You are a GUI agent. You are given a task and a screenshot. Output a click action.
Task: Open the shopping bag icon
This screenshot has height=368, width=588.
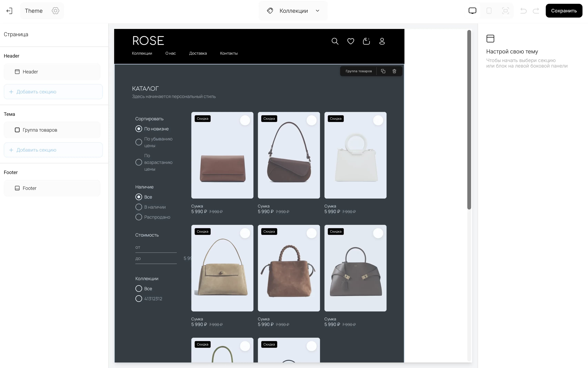(366, 41)
